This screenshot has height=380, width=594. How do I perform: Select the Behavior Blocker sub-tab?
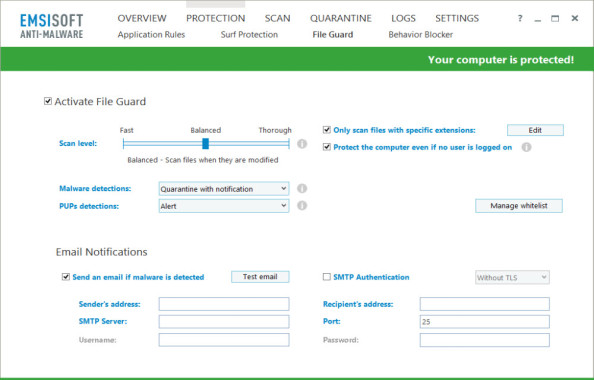pyautogui.click(x=420, y=34)
